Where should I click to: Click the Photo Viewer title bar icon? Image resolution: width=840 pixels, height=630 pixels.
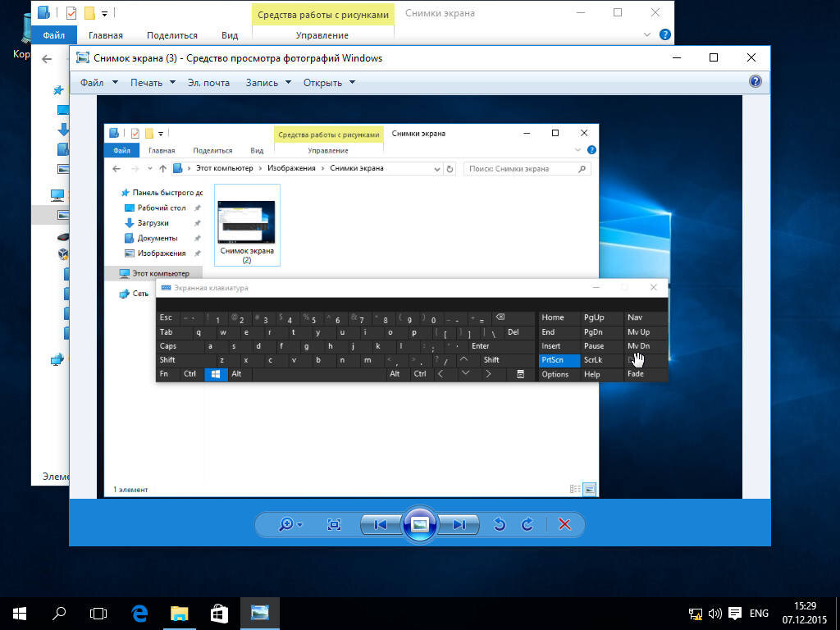[83, 58]
